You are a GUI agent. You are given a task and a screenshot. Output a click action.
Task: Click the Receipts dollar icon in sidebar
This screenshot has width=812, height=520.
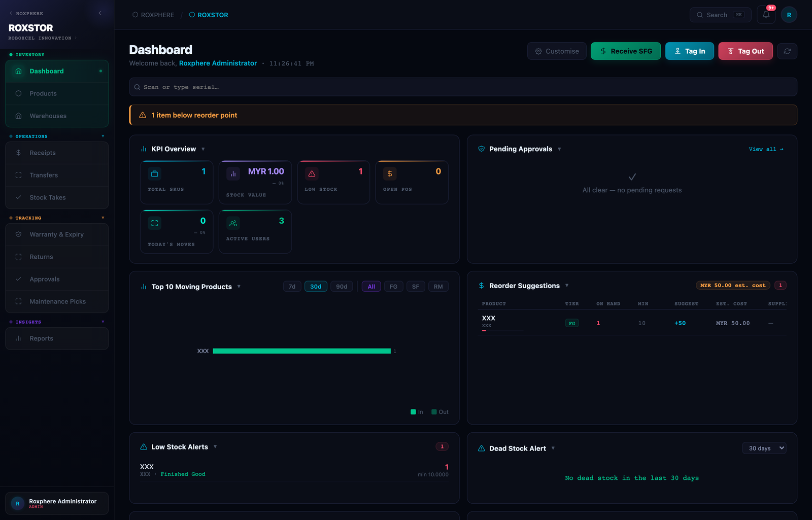coord(18,153)
